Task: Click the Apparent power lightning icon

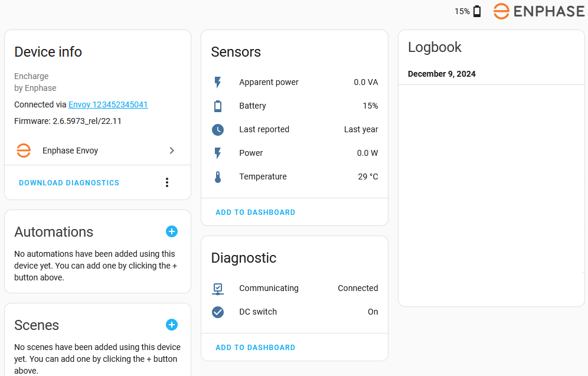Action: 218,82
